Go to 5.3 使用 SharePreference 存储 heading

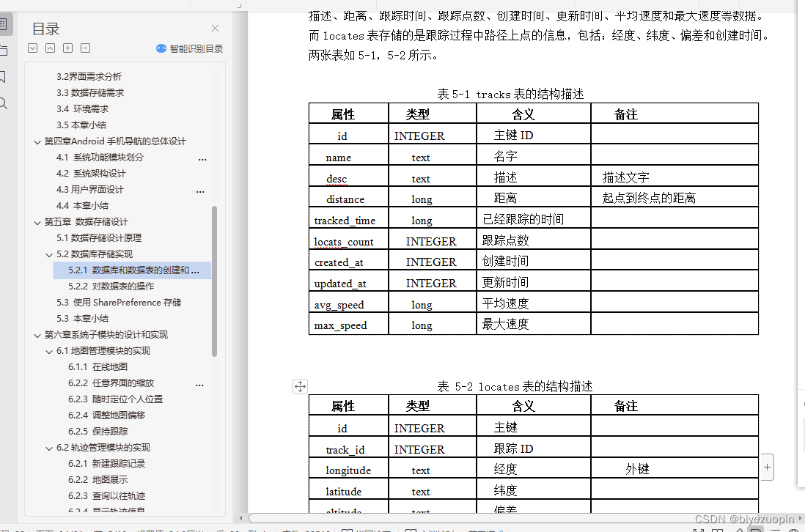click(x=119, y=303)
